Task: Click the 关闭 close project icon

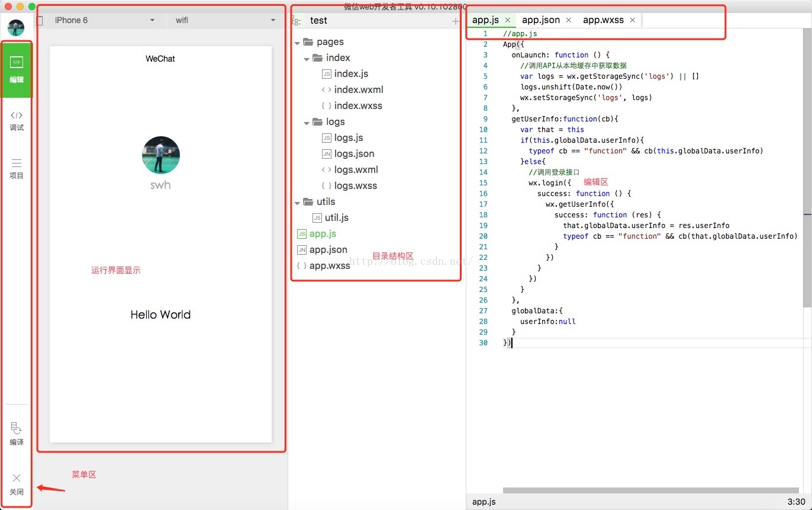Action: (17, 484)
